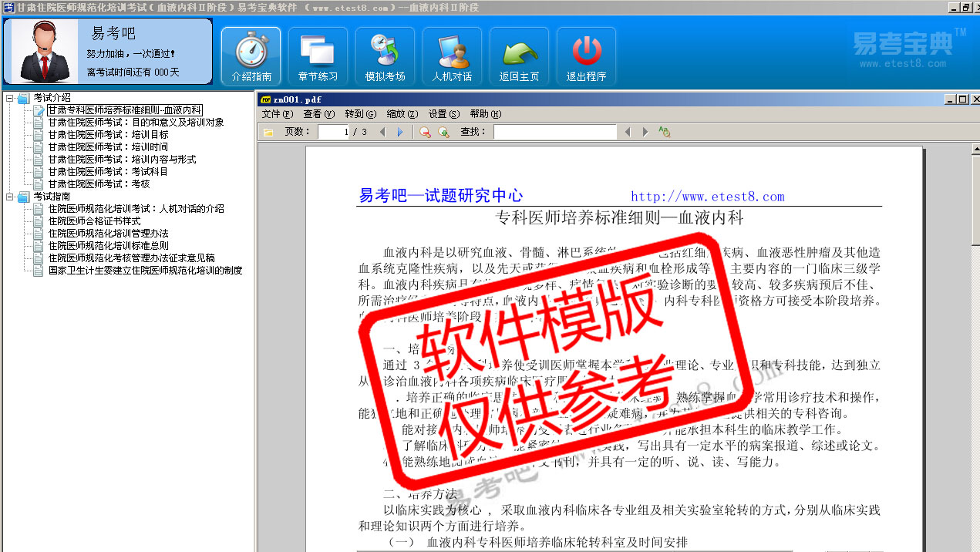Click the zoom in magnifier icon
The image size is (980, 552).
coord(443,132)
